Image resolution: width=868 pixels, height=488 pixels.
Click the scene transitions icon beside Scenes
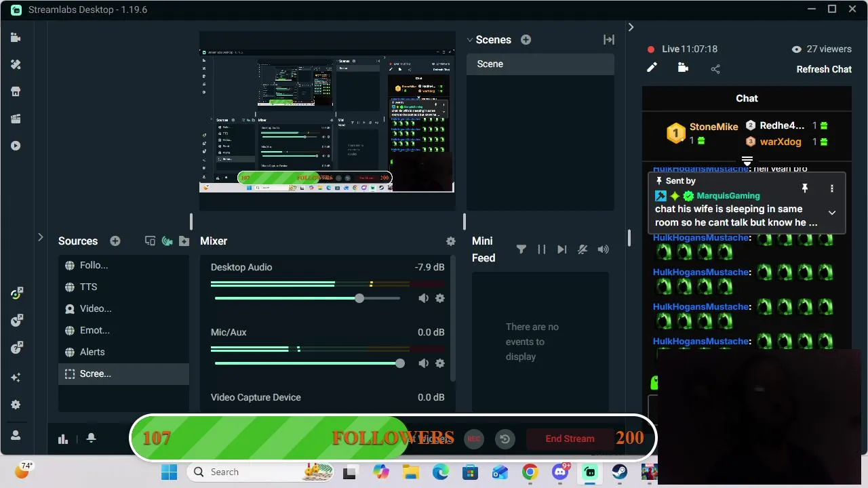[x=608, y=40]
